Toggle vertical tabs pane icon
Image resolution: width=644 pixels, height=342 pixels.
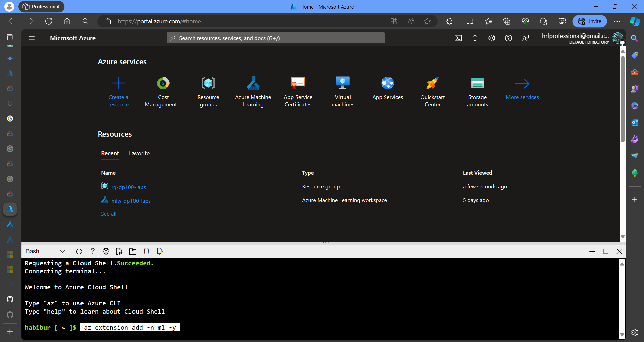pos(10,37)
